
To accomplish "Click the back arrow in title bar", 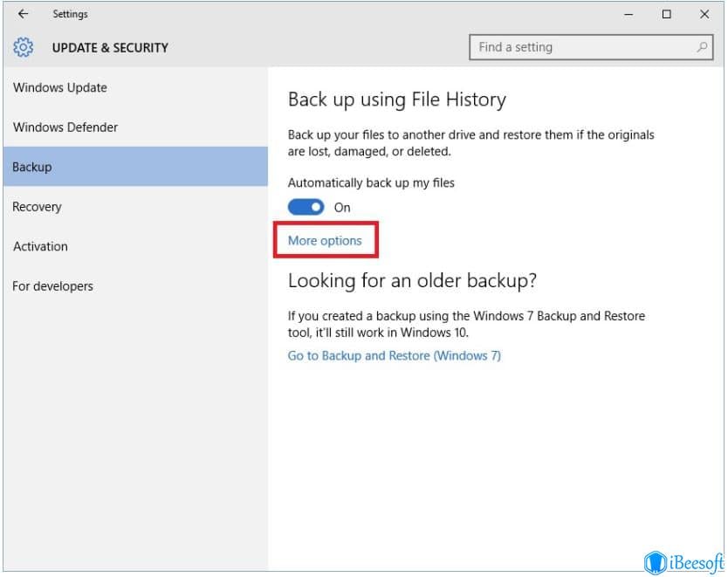I will tap(23, 14).
